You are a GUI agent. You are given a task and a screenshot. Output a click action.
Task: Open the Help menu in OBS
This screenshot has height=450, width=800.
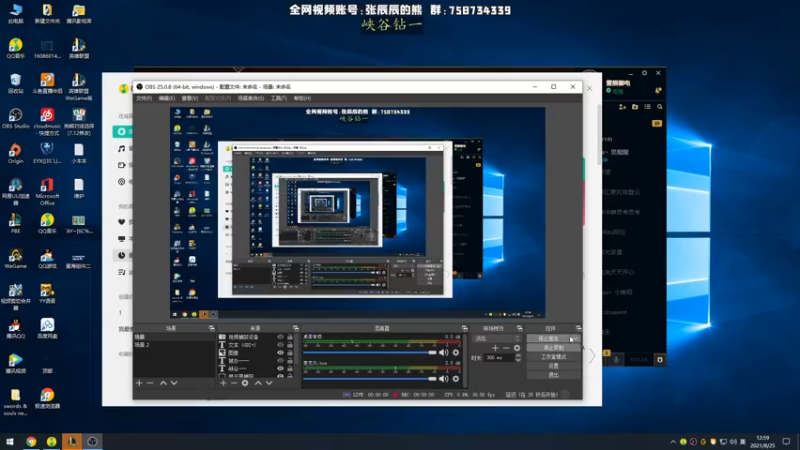[302, 98]
